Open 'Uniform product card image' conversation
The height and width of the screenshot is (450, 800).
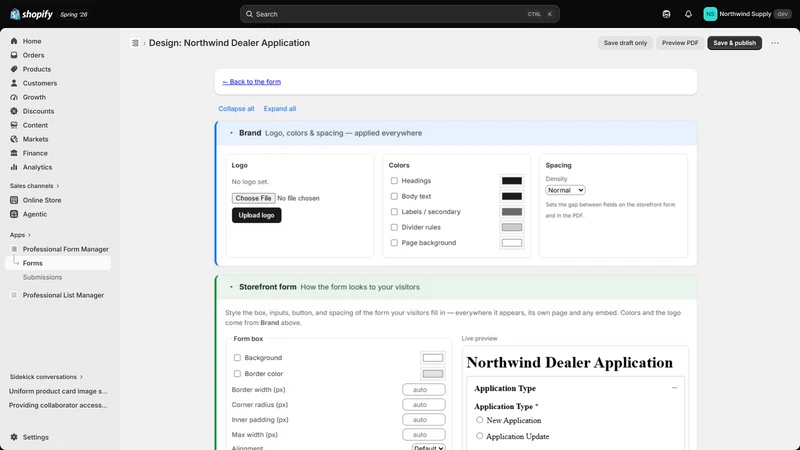coord(58,391)
